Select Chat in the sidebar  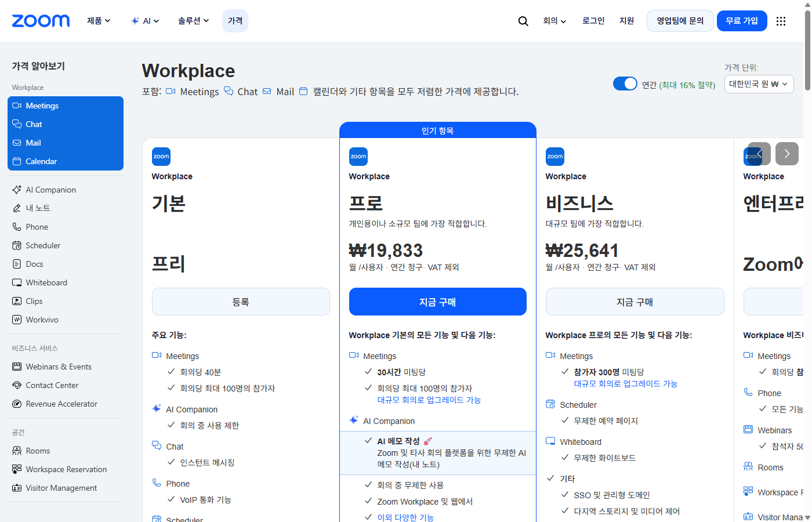35,124
